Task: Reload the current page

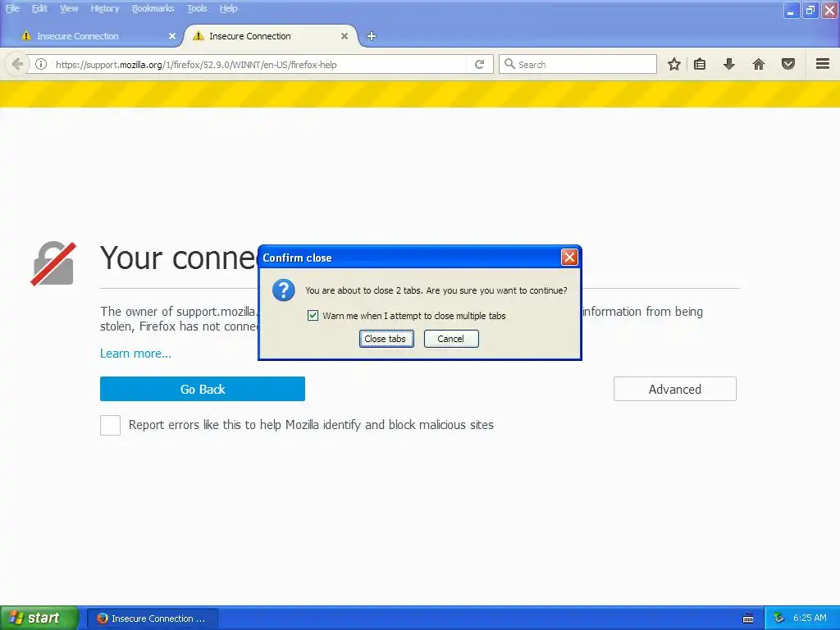Action: 479,64
